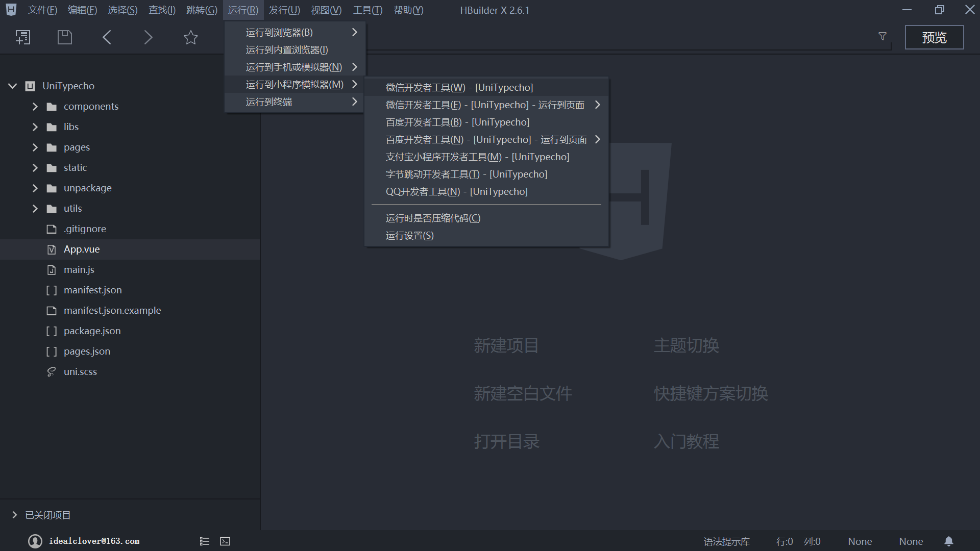Click the forward navigation arrow
The width and height of the screenshot is (980, 551).
[148, 37]
